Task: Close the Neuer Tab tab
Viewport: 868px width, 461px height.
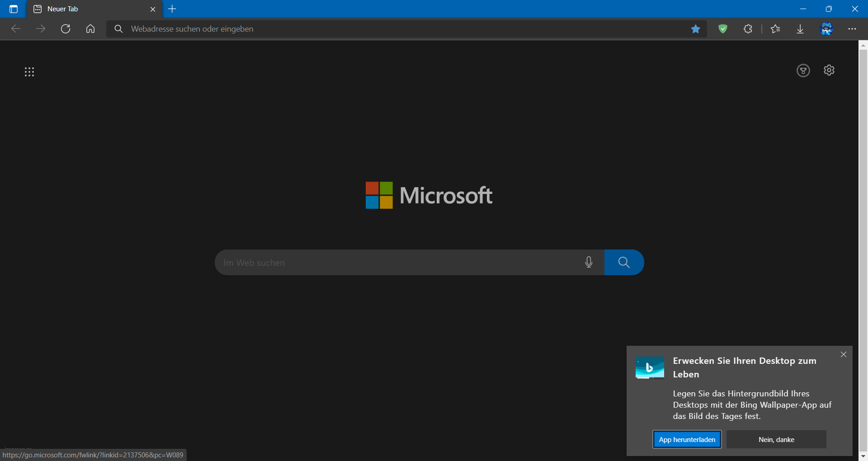Action: 153,9
